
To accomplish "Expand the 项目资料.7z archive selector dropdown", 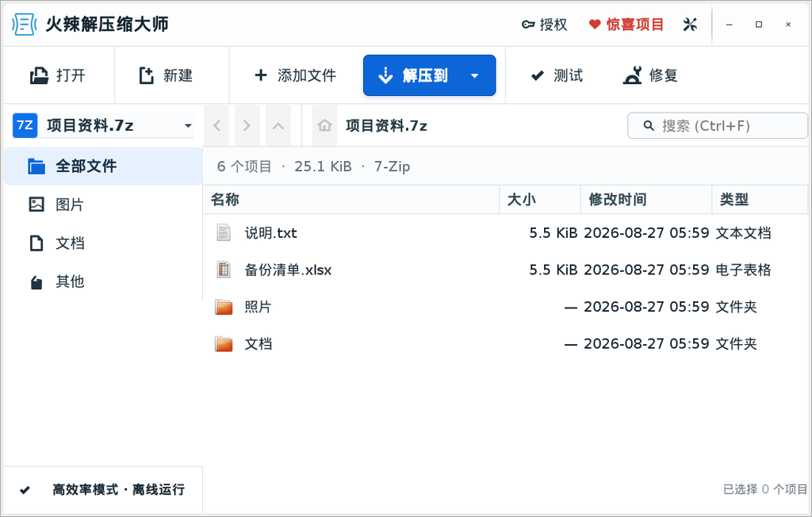I will (188, 125).
